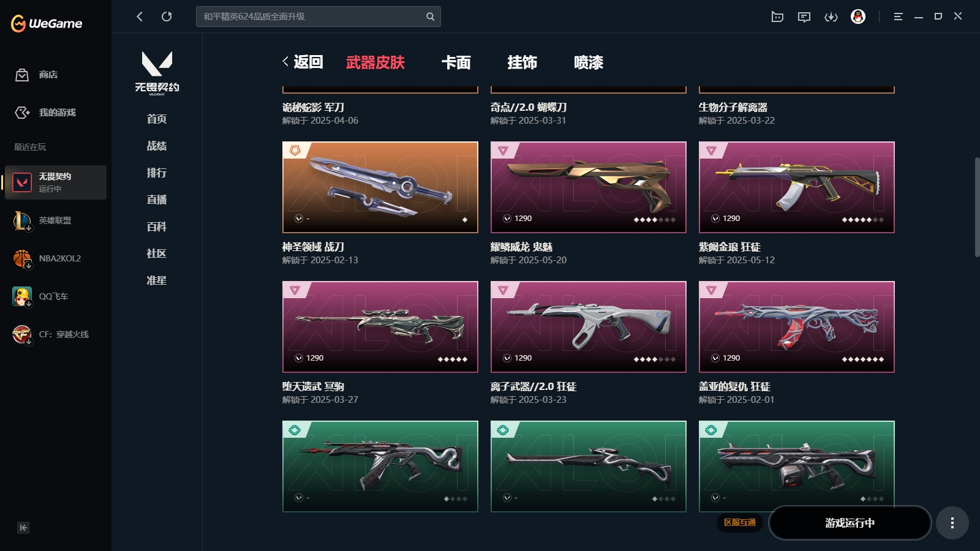Switch to the 挂饰 tab
The height and width of the screenshot is (551, 980).
(x=522, y=62)
